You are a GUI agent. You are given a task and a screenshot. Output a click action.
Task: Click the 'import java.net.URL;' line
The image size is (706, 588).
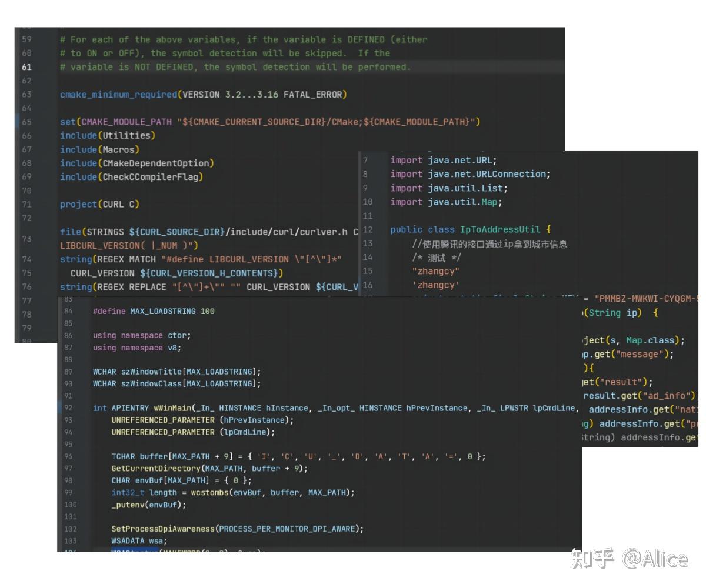pos(444,161)
